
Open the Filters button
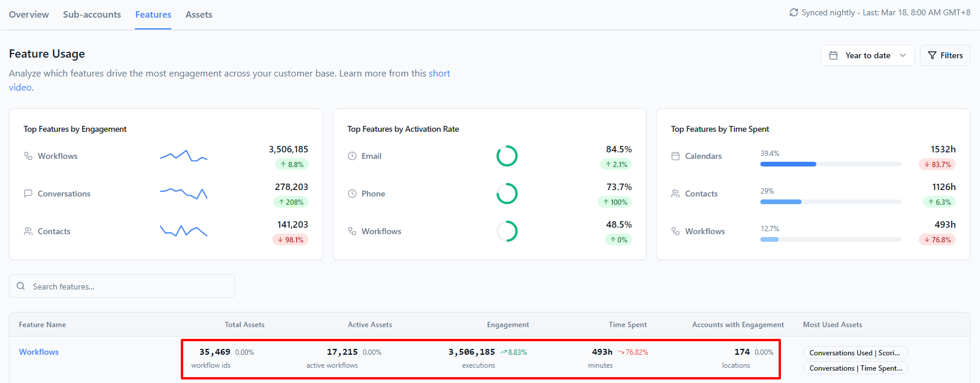coord(945,55)
